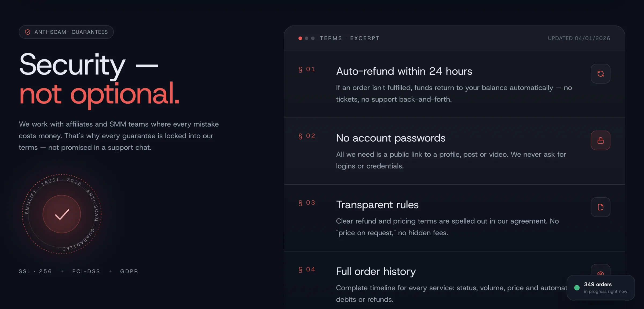644x309 pixels.
Task: Click the Terms · Excerpt header label
Action: coord(350,38)
